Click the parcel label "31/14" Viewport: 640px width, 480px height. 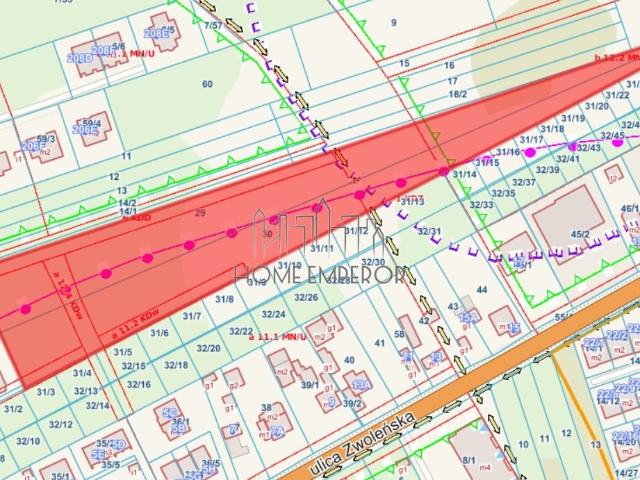tap(464, 174)
